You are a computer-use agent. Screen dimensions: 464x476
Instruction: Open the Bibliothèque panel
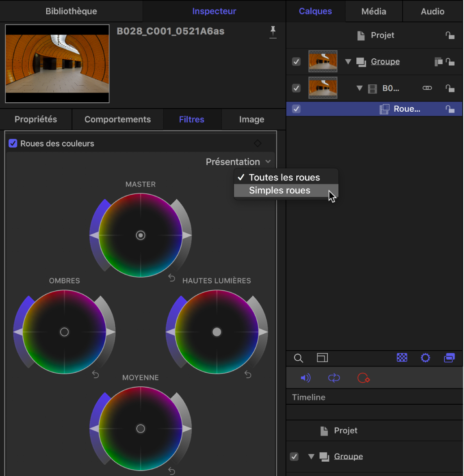point(71,11)
